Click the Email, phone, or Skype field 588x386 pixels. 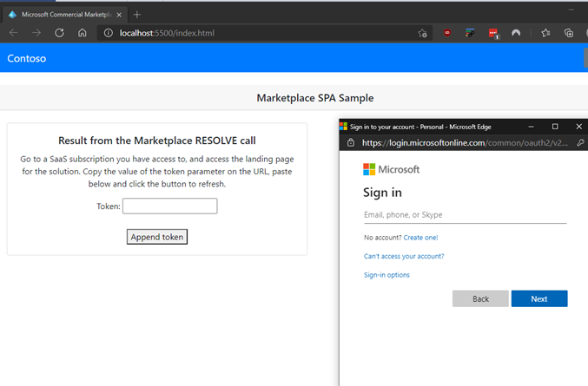pos(465,215)
